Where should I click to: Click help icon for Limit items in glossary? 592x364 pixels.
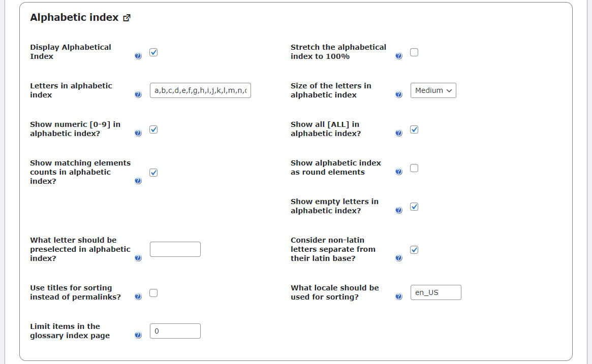[138, 335]
